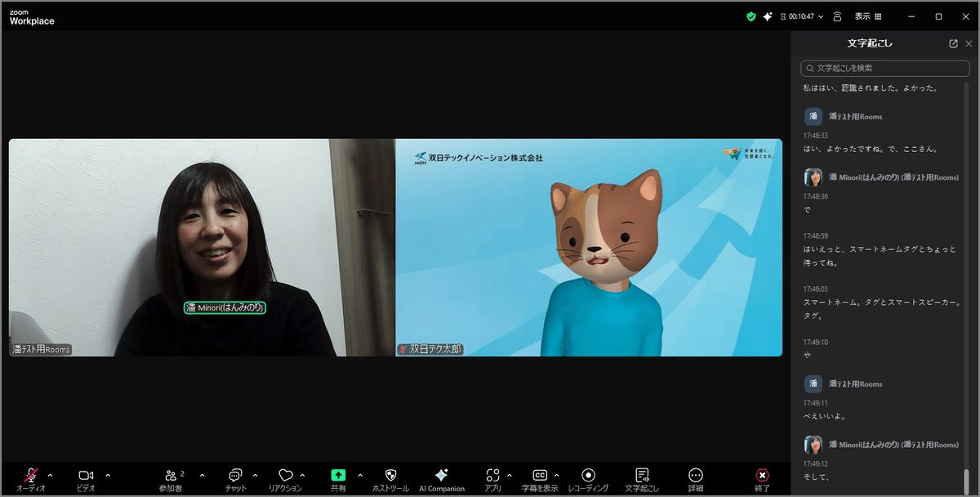Image resolution: width=980 pixels, height=497 pixels.
Task: Click the Zoom Workplace logo
Action: (32, 17)
